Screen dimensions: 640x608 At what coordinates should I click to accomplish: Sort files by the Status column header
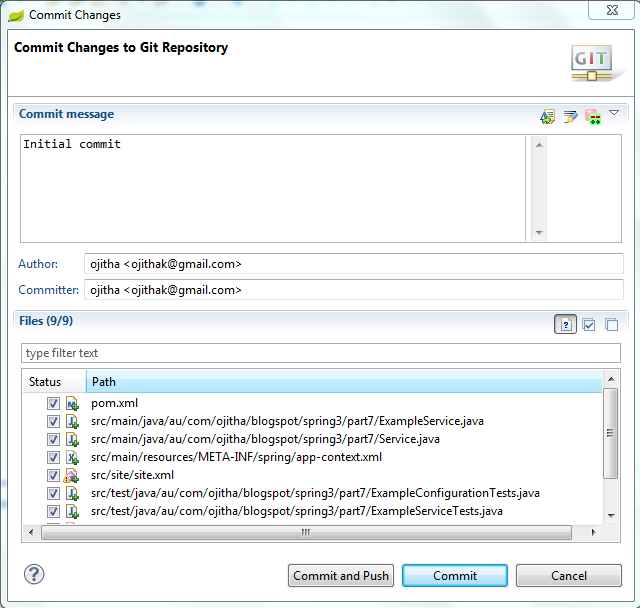pos(54,382)
